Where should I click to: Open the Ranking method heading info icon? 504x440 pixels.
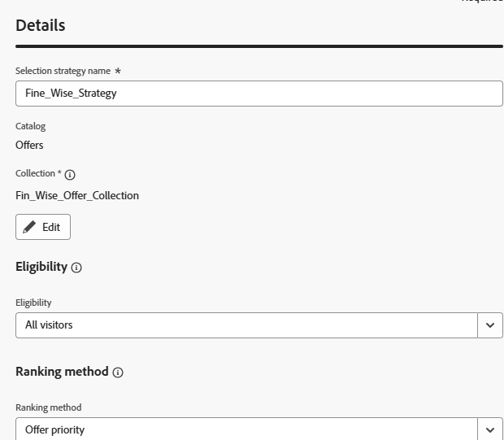118,372
